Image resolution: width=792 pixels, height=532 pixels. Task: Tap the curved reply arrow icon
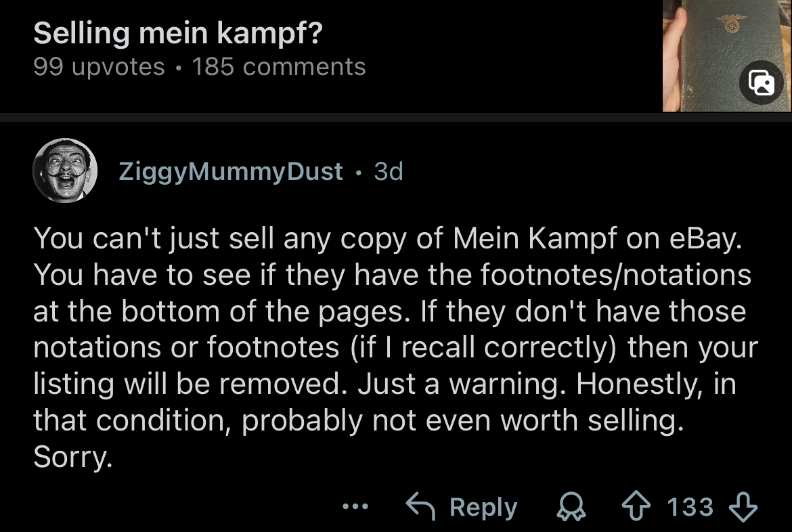click(420, 506)
